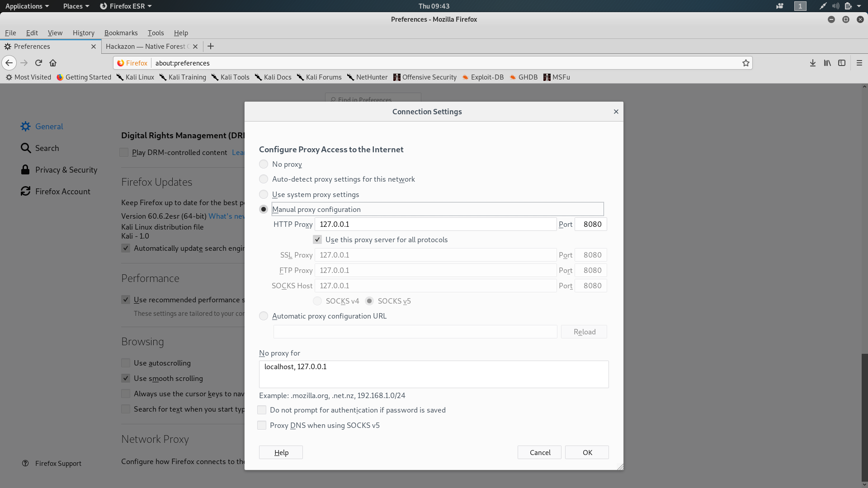868x488 pixels.
Task: Select Privacy & Security in the sidebar
Action: [66, 169]
